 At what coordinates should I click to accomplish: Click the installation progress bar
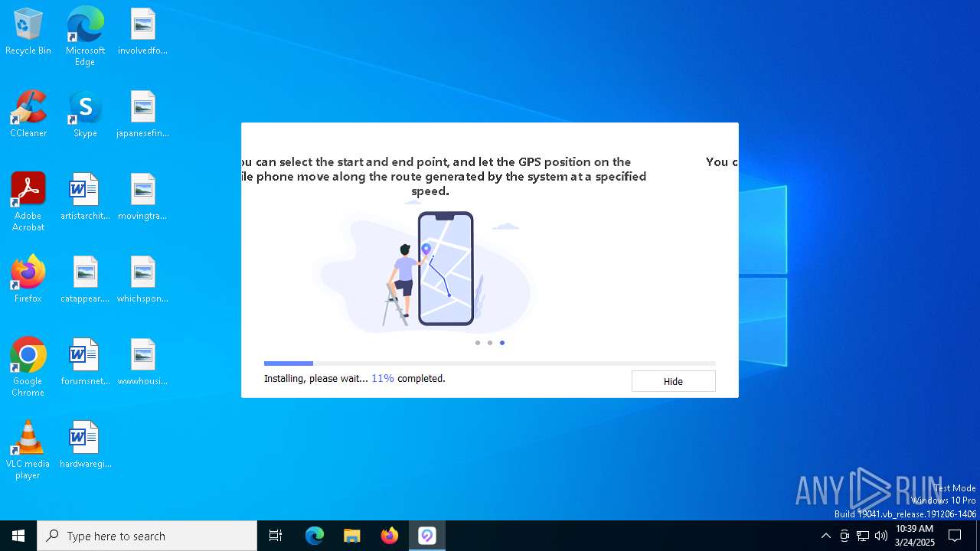point(490,364)
